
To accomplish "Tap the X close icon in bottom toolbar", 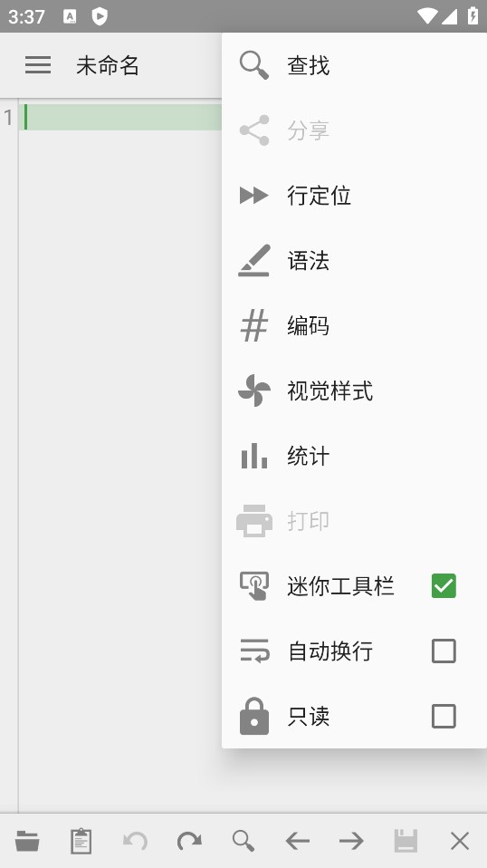I will (x=460, y=841).
